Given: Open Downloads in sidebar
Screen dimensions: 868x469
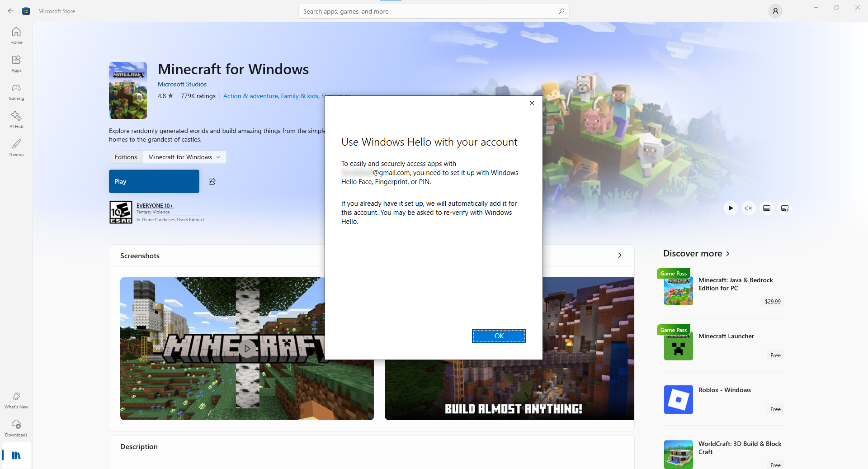Looking at the screenshot, I should (x=16, y=428).
